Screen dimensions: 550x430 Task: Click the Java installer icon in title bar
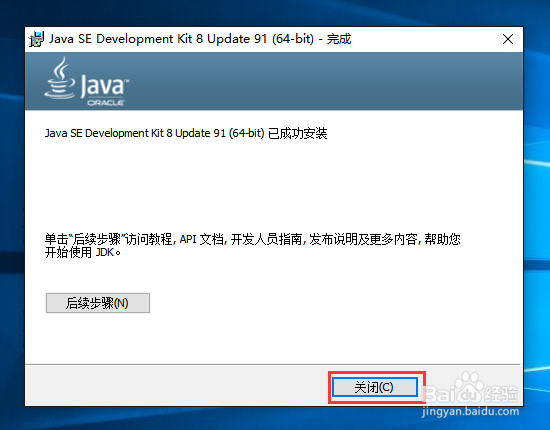(x=36, y=39)
